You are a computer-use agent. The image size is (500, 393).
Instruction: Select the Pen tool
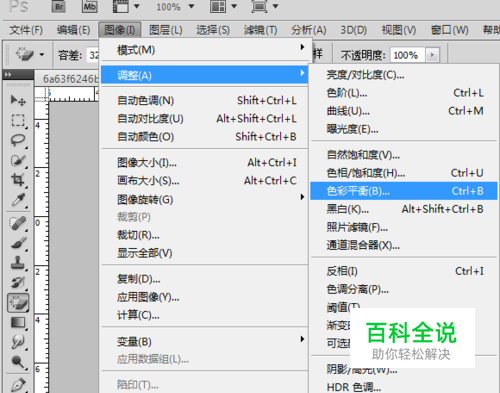(x=18, y=385)
